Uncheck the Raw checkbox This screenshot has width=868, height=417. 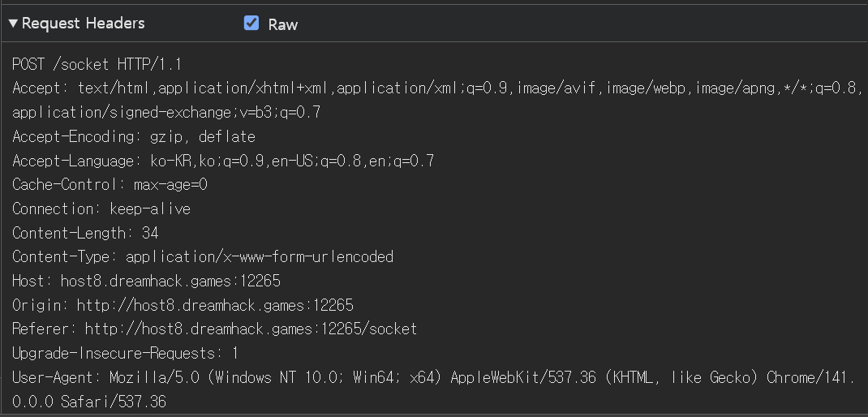(x=251, y=24)
